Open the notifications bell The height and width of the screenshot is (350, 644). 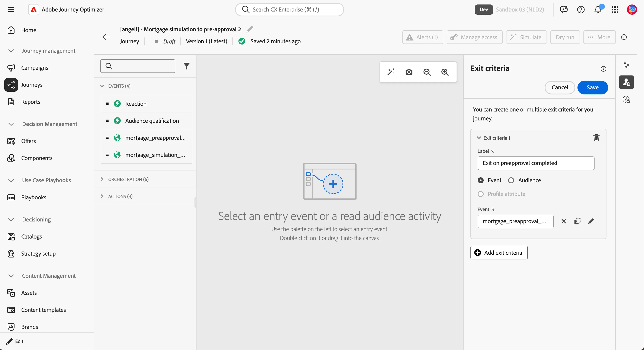tap(598, 10)
